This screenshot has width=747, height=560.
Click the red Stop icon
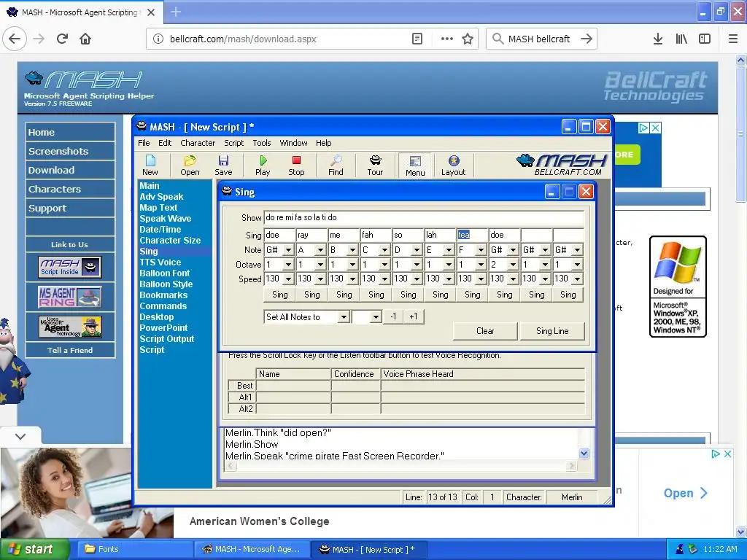point(296,165)
